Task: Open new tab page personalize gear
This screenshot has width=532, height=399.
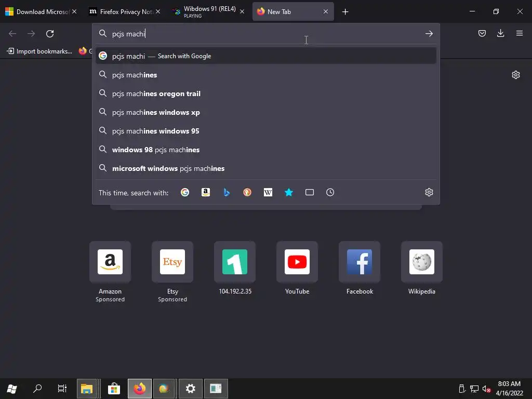Action: [x=516, y=75]
